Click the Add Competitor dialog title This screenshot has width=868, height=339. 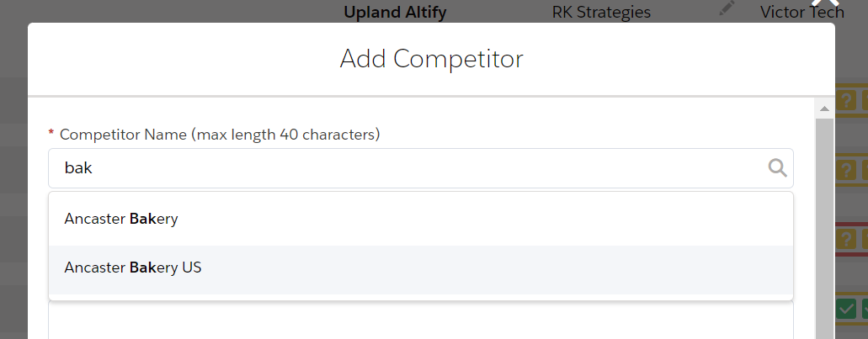pyautogui.click(x=431, y=59)
